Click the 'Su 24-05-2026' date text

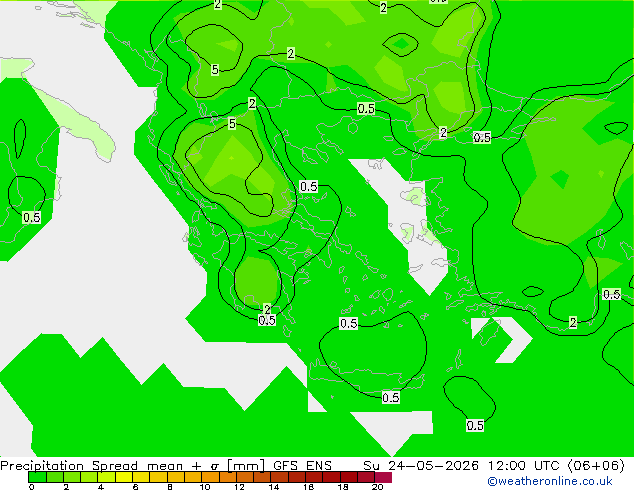[421, 465]
